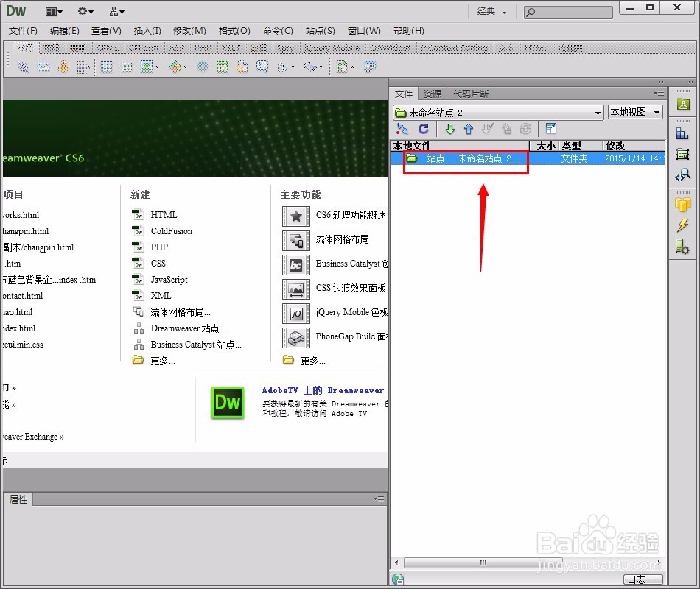Open the yellow Databases panel icon
Viewport: 700px width, 589px height.
[682, 205]
